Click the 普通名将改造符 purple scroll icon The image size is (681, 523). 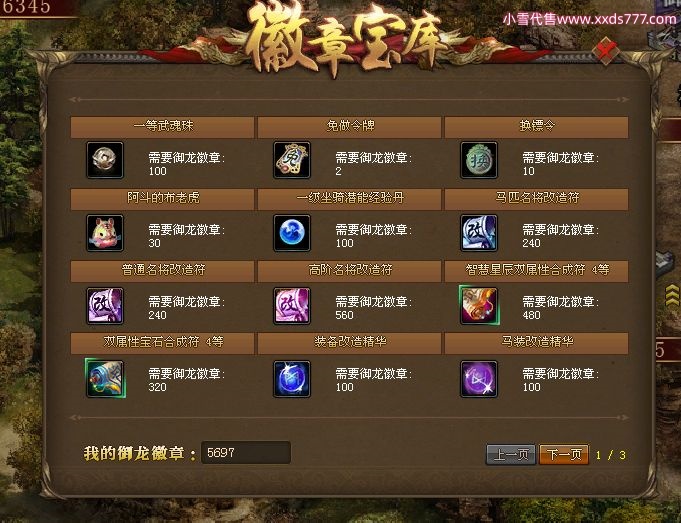105,305
